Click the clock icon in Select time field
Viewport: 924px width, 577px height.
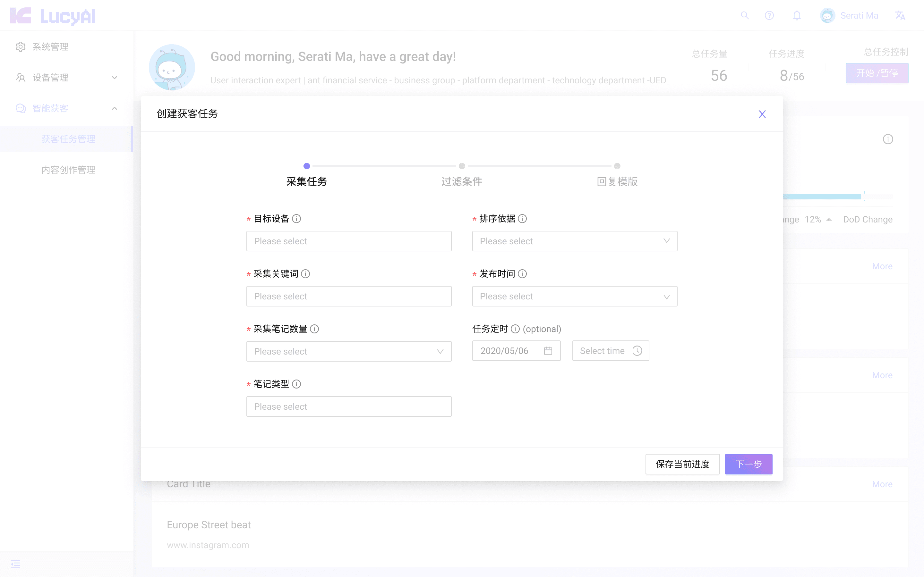[637, 350]
